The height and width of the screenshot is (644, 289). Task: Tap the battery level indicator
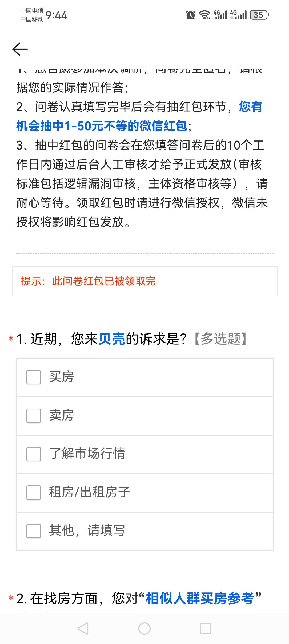[259, 15]
